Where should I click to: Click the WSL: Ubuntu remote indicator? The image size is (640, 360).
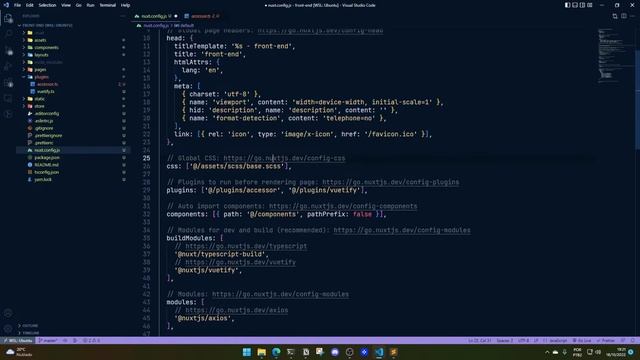pos(18,340)
